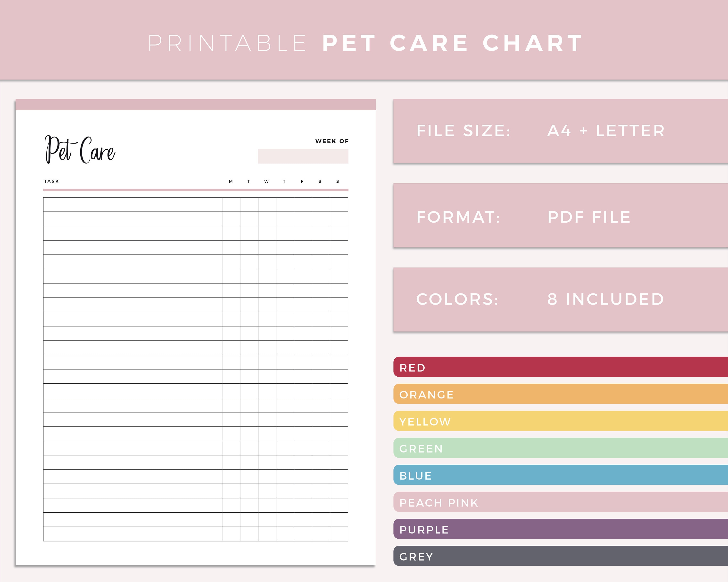Check the first row Monday box

pyautogui.click(x=231, y=204)
